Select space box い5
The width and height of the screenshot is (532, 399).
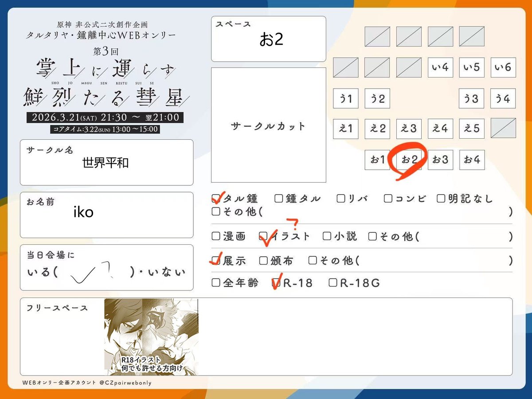(x=471, y=67)
